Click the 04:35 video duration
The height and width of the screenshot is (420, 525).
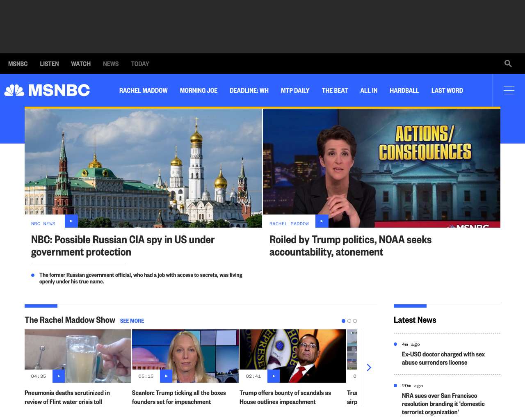click(x=39, y=376)
